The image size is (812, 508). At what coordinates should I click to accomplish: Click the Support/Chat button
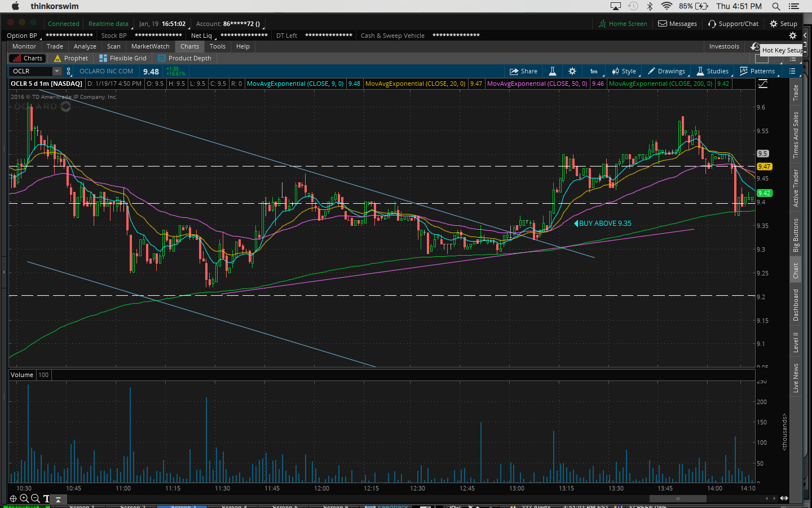coord(733,24)
